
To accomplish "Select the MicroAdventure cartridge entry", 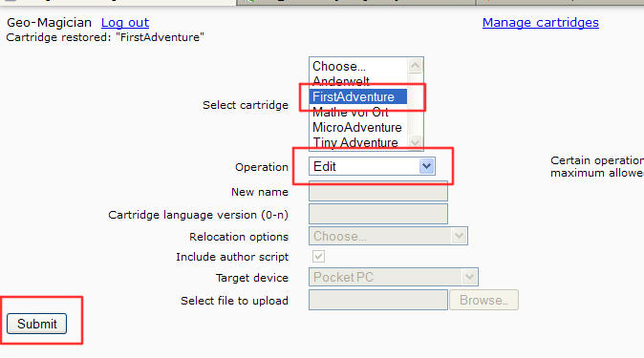I will 358,127.
